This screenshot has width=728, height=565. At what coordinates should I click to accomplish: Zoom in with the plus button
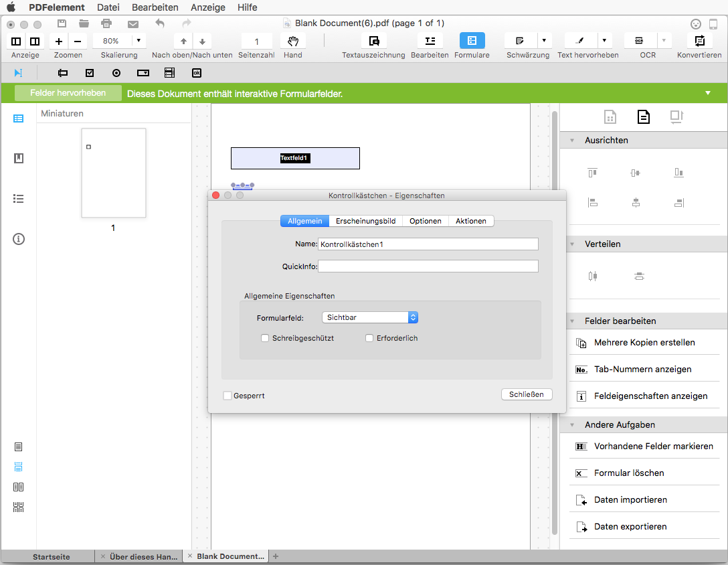[58, 42]
